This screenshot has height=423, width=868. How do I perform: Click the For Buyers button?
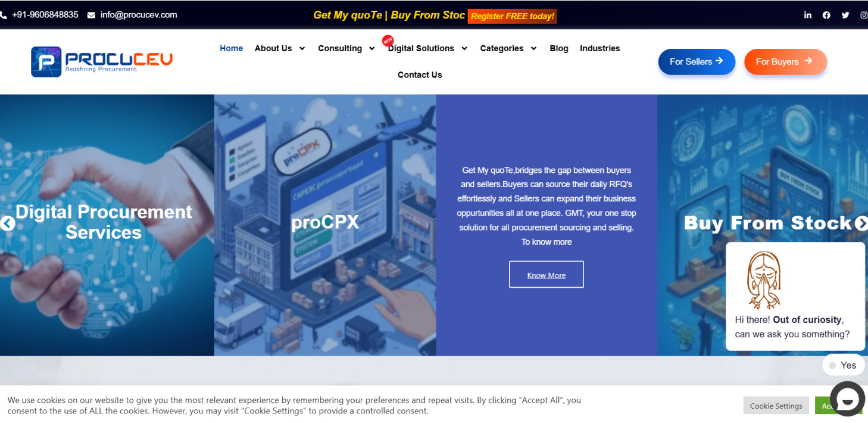[785, 61]
